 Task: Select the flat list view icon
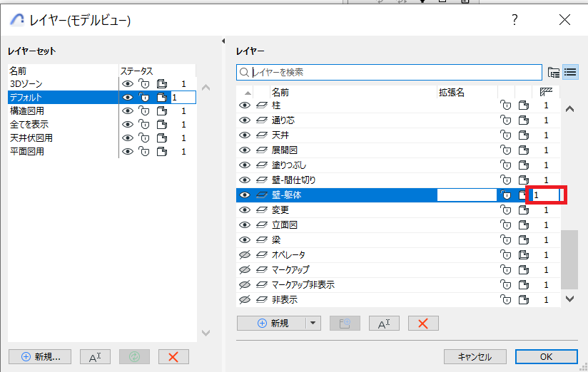[x=569, y=72]
